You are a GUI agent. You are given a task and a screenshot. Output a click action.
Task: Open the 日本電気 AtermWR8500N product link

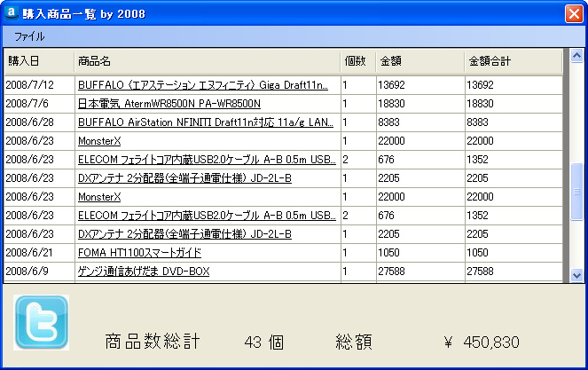pos(169,104)
